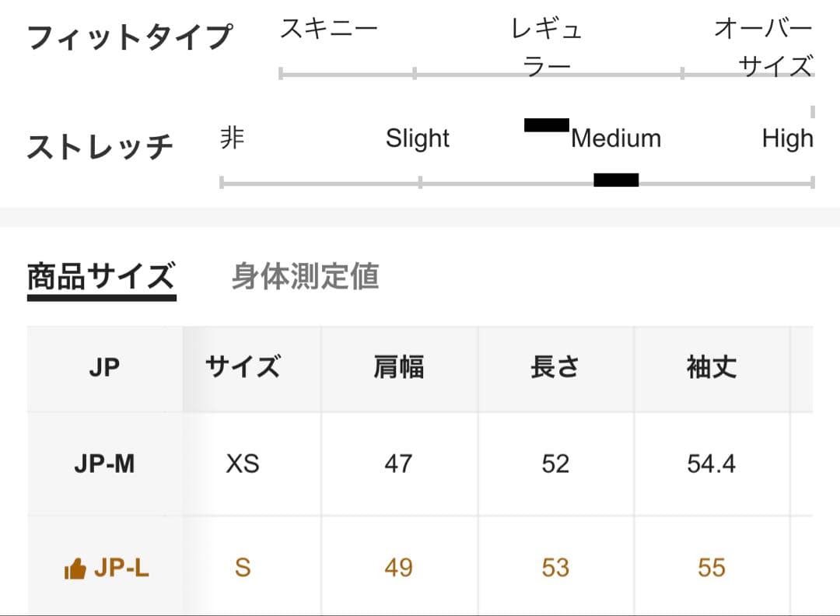This screenshot has height=616, width=840.
Task: Click the 54.4 sleeve length value
Action: [x=712, y=464]
